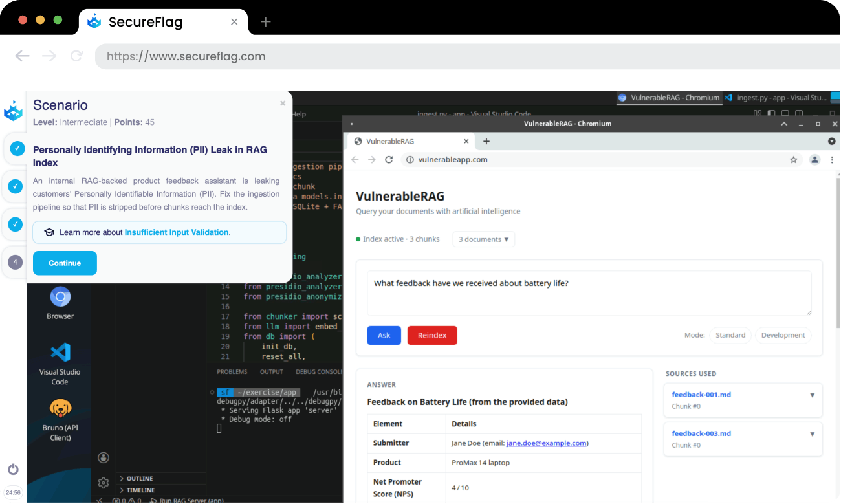The height and width of the screenshot is (504, 841).
Task: Go back in the Chromium window
Action: (x=355, y=160)
